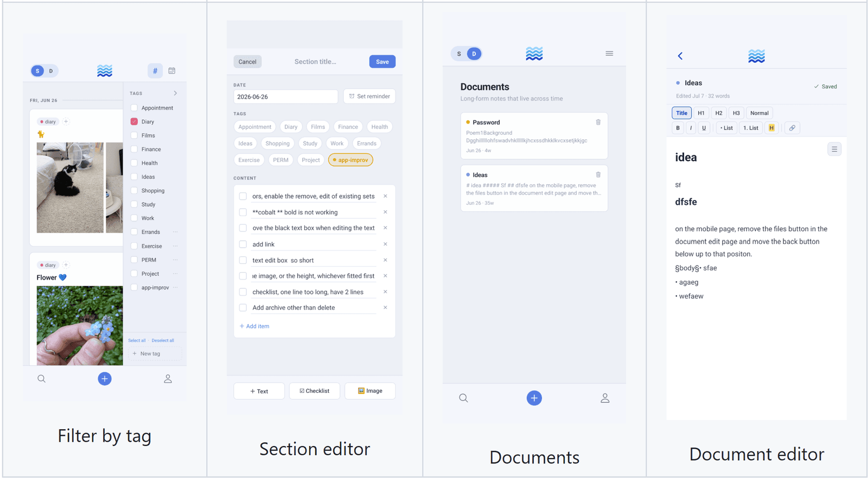Click search icon in Documents screen
The width and height of the screenshot is (868, 478).
coord(463,398)
